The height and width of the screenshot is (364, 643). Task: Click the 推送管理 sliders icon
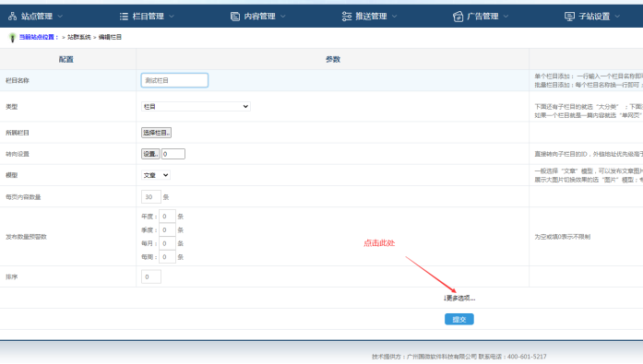point(347,17)
